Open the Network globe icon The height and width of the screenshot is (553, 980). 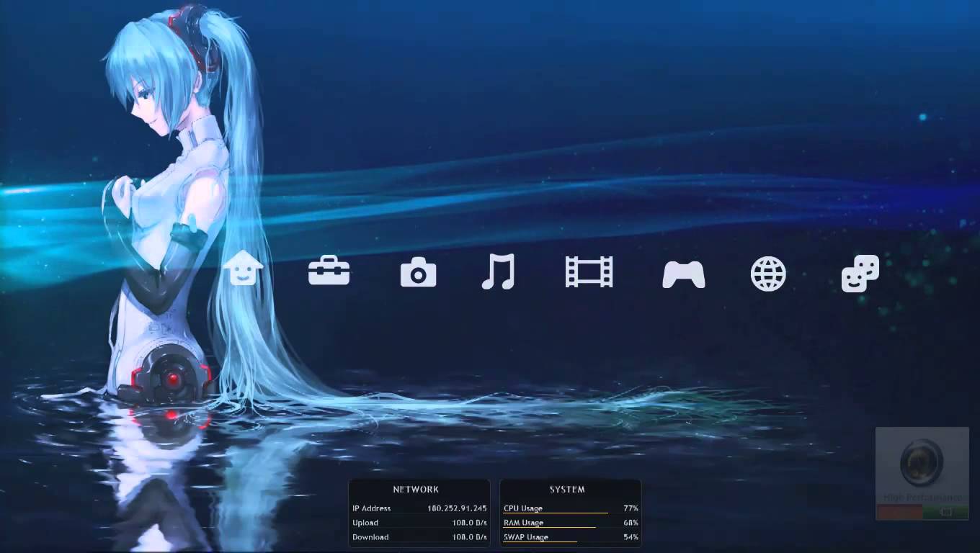pyautogui.click(x=768, y=274)
